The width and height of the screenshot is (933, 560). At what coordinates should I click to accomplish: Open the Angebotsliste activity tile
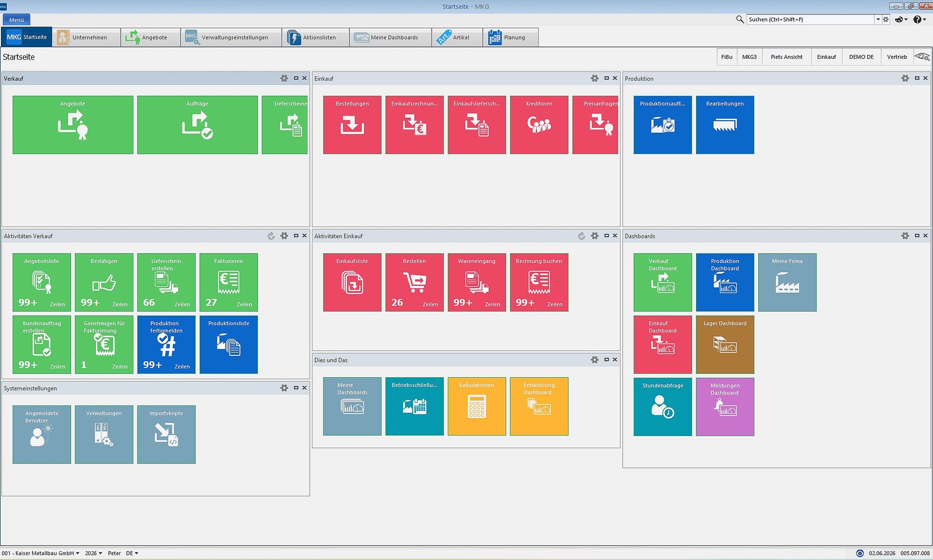coord(42,282)
